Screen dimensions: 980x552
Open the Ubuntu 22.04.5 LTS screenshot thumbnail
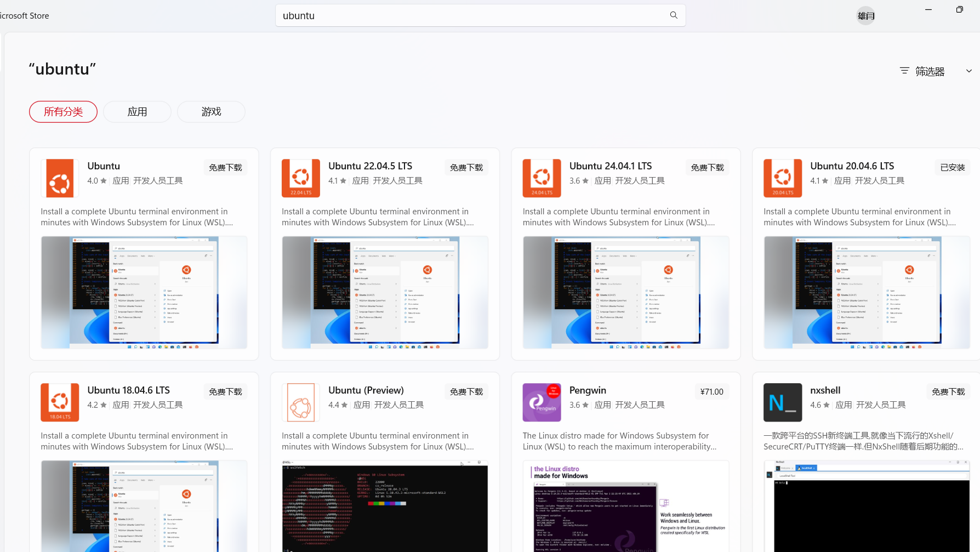[385, 292]
